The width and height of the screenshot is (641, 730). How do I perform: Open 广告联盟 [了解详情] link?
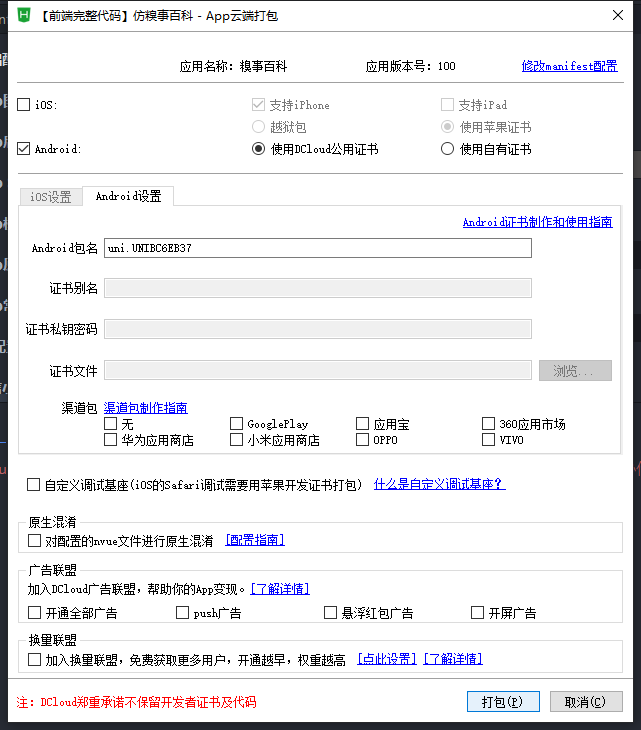tap(280, 589)
